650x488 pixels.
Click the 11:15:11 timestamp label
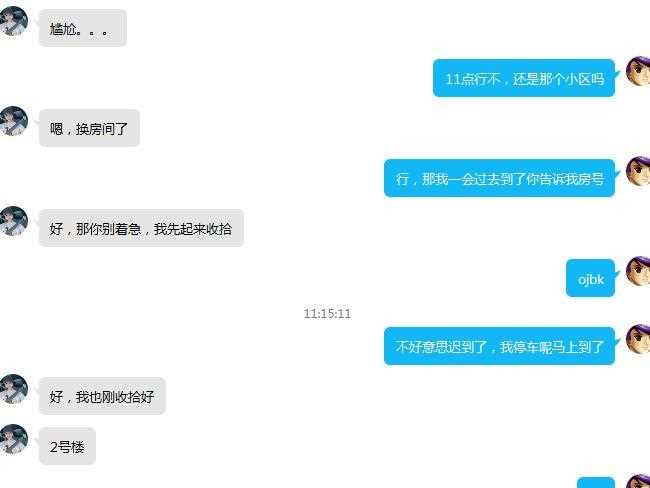pyautogui.click(x=327, y=313)
